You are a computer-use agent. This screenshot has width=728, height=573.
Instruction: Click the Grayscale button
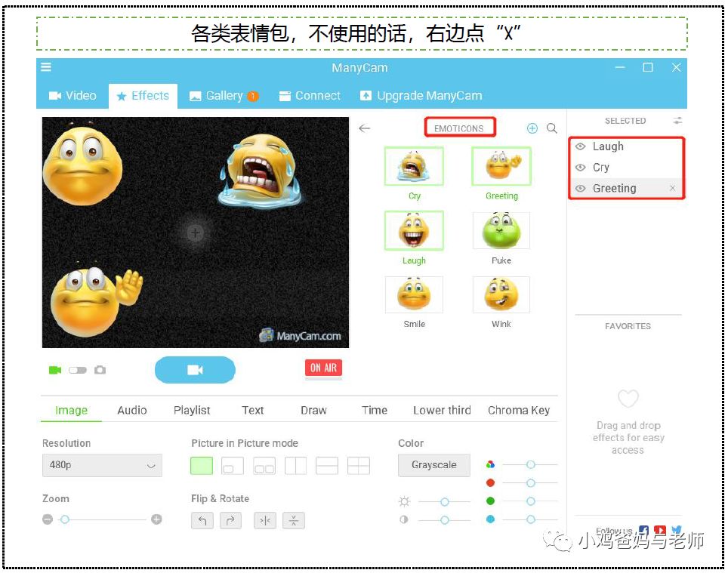point(433,465)
